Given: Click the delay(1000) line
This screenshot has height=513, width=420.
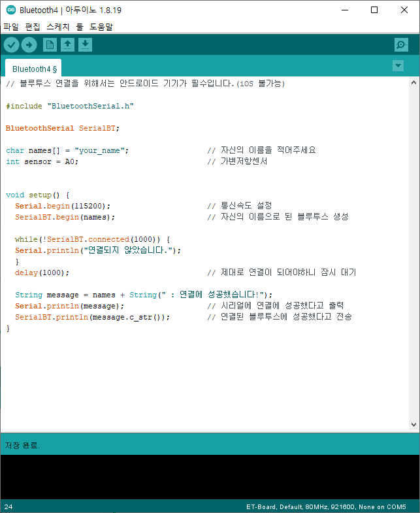Looking at the screenshot, I should point(42,273).
